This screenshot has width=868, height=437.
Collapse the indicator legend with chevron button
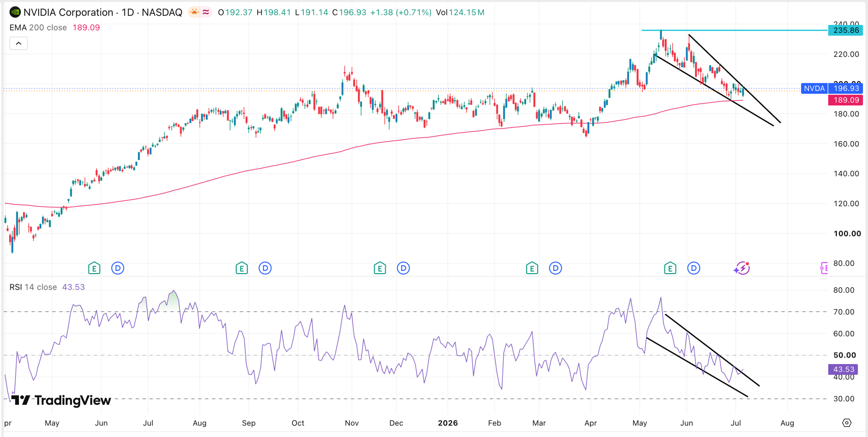tap(19, 43)
